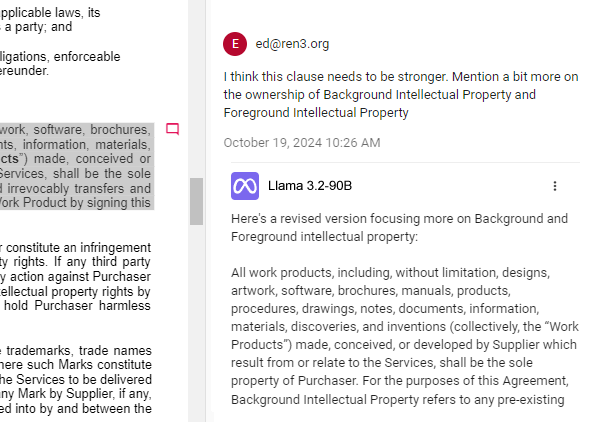Click the purple Llama model logo icon
602x422 pixels.
245,186
